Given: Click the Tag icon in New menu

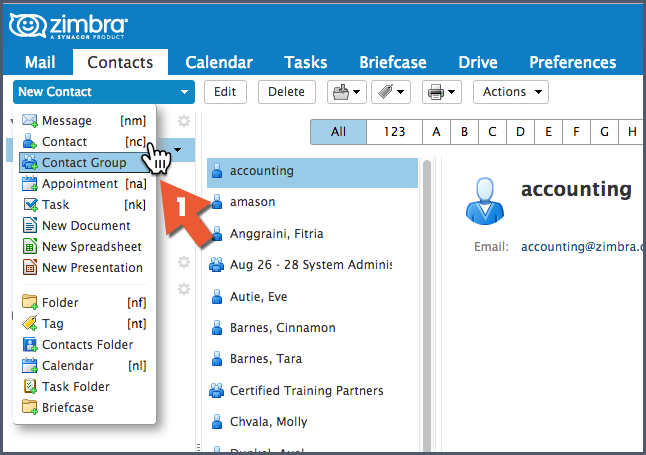Looking at the screenshot, I should [30, 323].
